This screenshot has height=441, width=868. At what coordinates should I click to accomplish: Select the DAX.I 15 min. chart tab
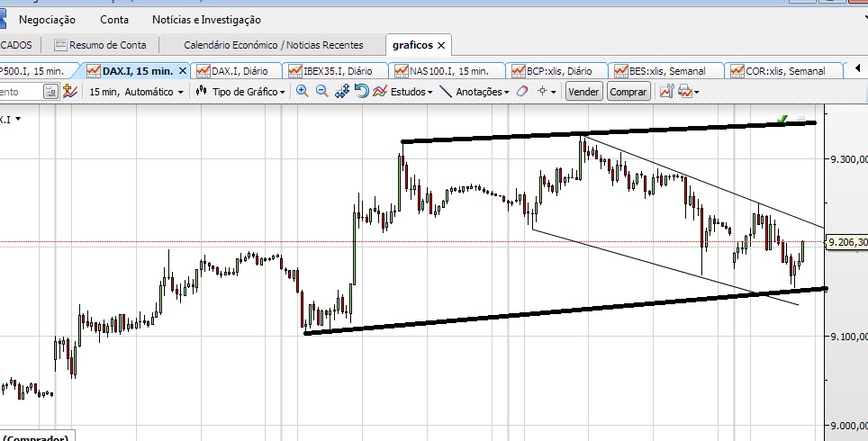(138, 71)
